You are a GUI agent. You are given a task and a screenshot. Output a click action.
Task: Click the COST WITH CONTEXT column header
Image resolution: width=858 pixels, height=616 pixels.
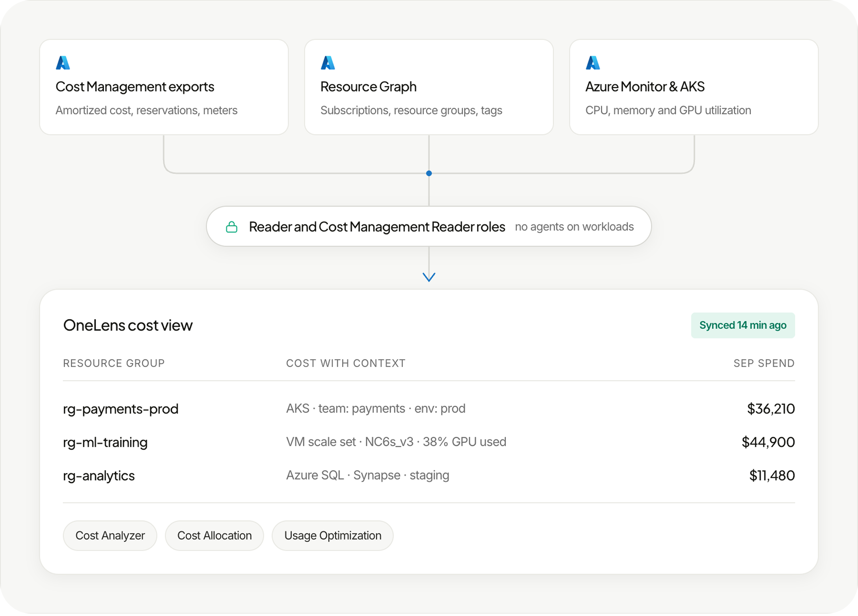pyautogui.click(x=346, y=363)
